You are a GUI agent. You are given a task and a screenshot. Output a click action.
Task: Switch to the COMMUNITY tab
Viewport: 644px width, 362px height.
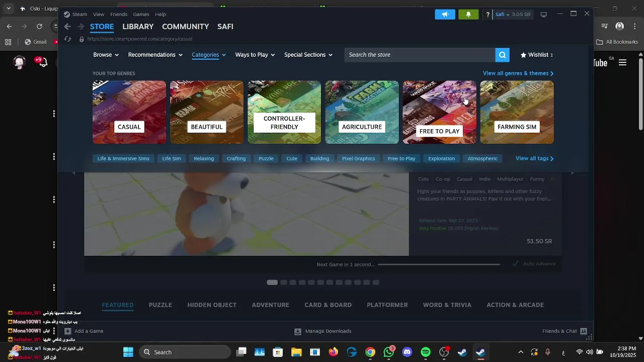185,27
